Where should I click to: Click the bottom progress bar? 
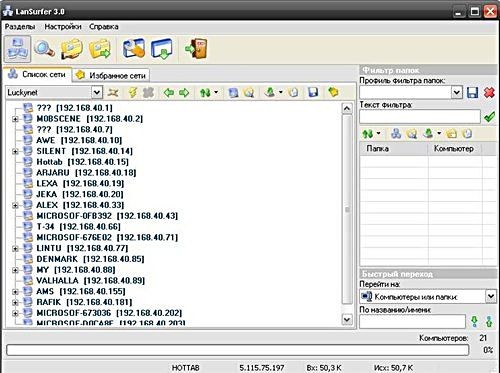point(237,350)
